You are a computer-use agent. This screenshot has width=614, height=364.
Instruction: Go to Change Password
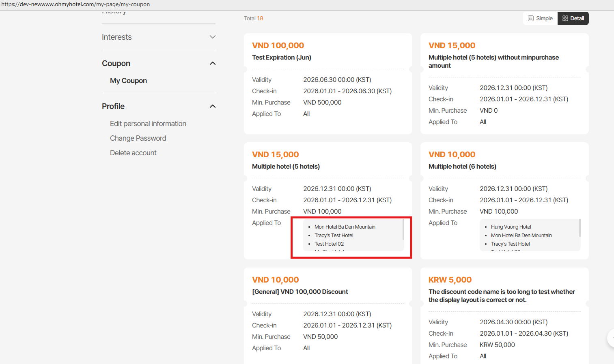138,138
